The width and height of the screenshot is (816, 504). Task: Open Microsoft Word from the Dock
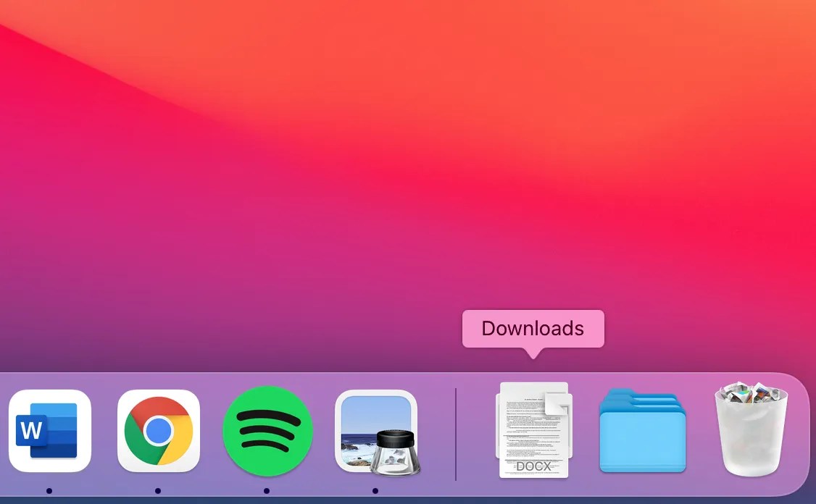49,431
